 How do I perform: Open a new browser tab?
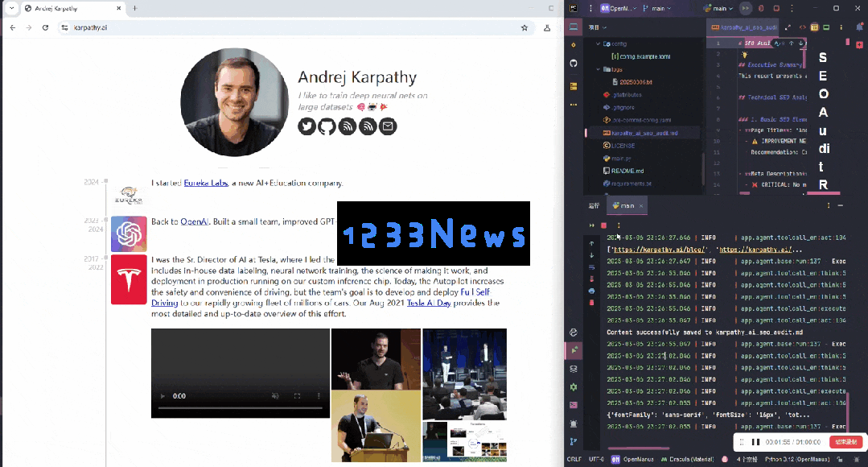point(135,8)
